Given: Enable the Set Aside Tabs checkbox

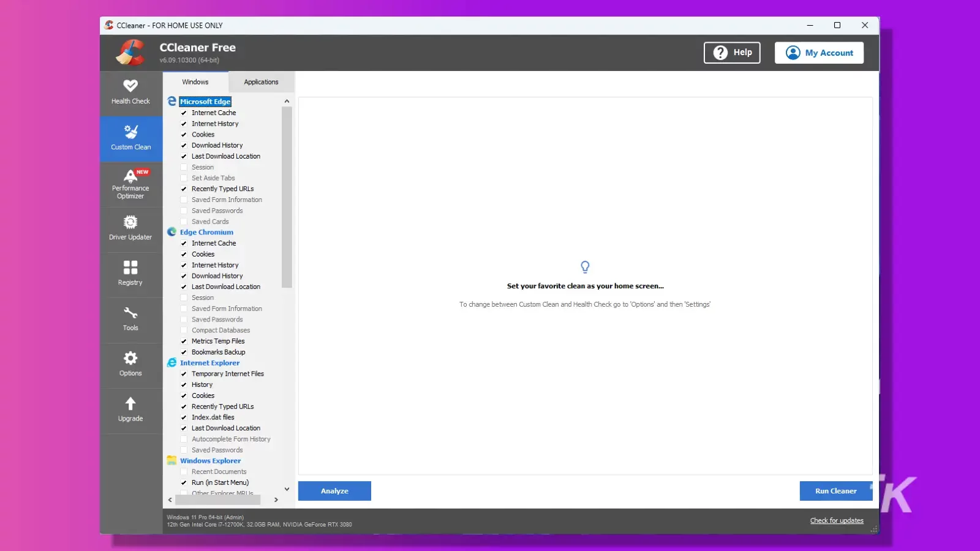Looking at the screenshot, I should click(x=184, y=178).
